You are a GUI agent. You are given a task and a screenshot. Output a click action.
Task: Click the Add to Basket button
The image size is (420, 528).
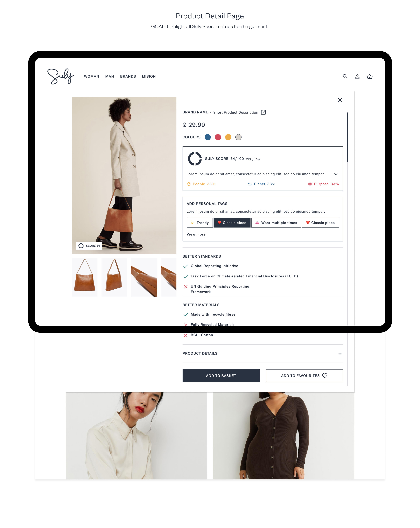[x=221, y=375]
